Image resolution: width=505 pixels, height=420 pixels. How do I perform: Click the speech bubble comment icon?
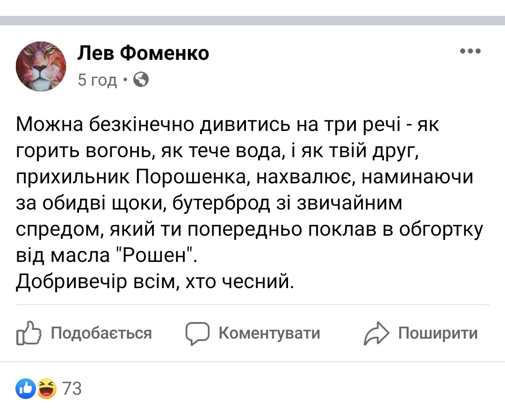click(197, 333)
